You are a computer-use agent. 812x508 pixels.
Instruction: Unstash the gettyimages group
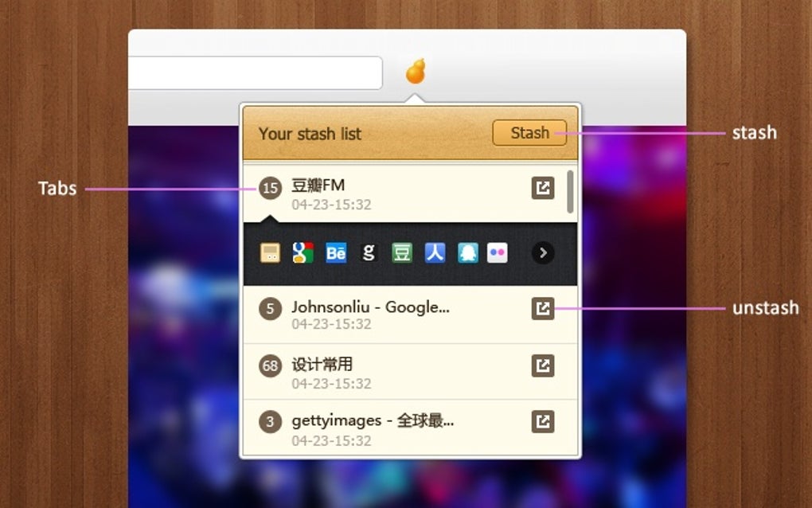542,422
